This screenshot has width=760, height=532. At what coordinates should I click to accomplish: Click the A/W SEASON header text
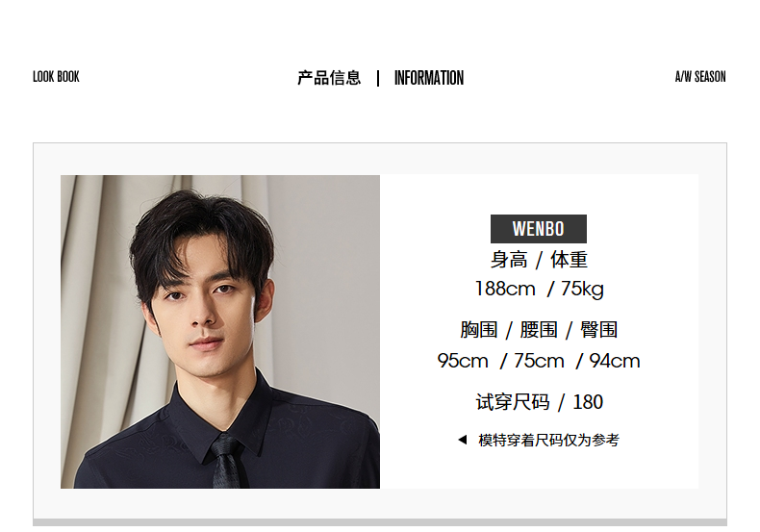[x=700, y=77]
